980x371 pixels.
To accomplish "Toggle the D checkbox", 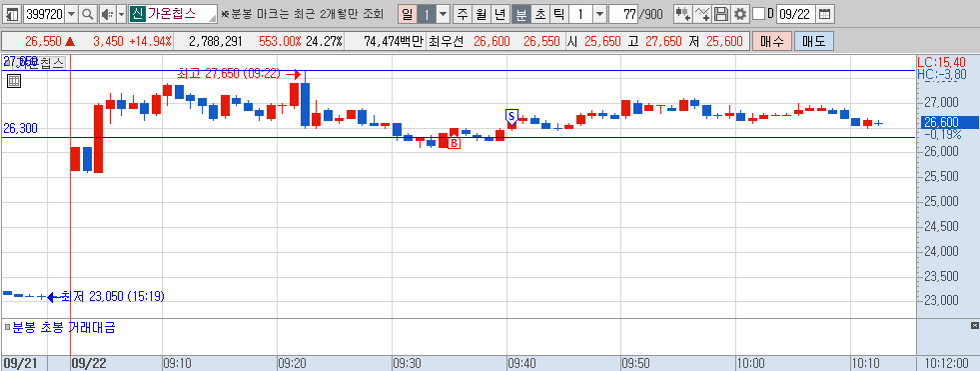I will tap(759, 13).
